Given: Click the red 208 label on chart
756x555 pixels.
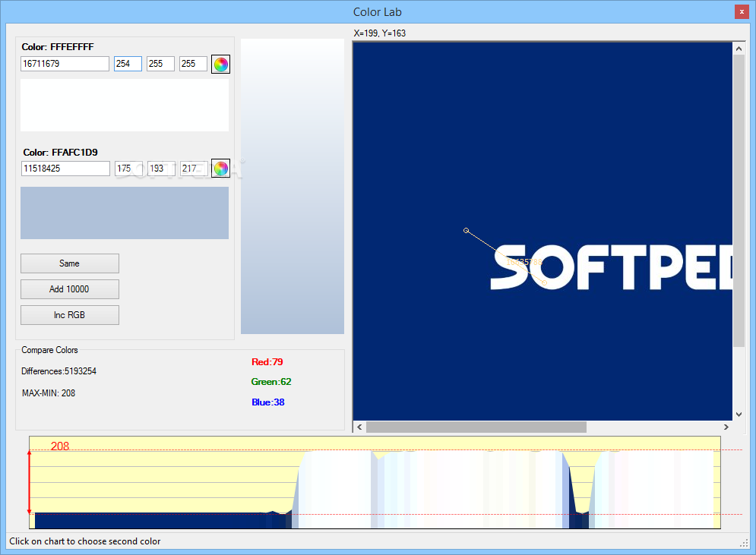Looking at the screenshot, I should [60, 446].
